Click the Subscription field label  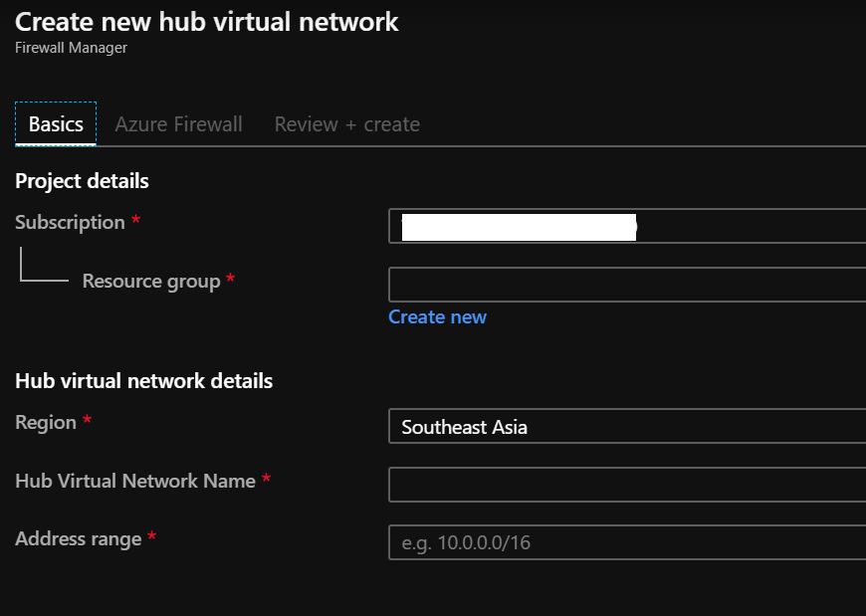[70, 223]
